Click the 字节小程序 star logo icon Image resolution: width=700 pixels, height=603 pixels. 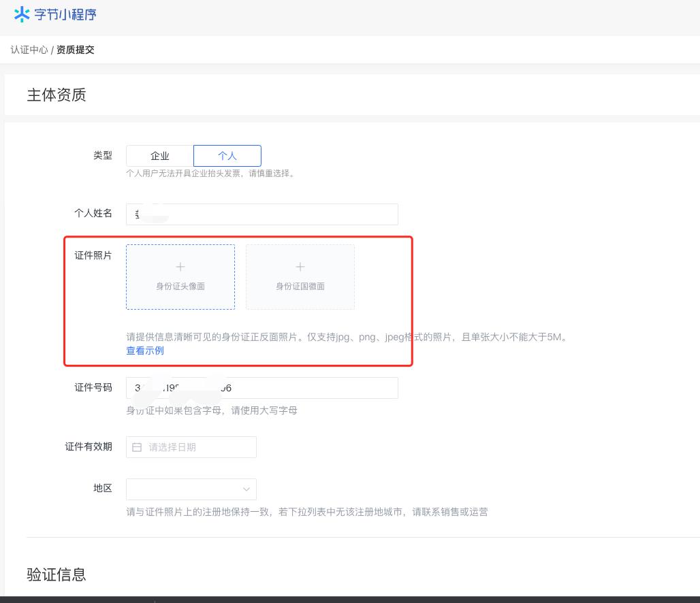click(22, 14)
